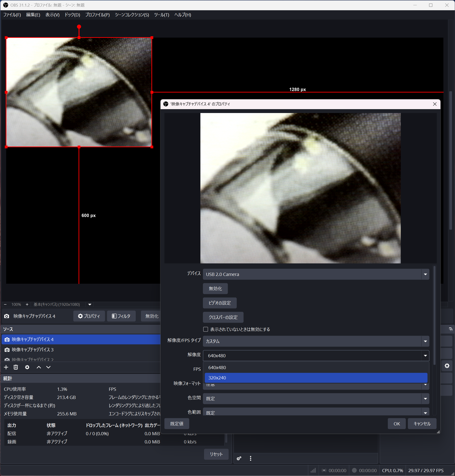Add a new source with plus icon
The width and height of the screenshot is (455, 476).
click(x=6, y=367)
